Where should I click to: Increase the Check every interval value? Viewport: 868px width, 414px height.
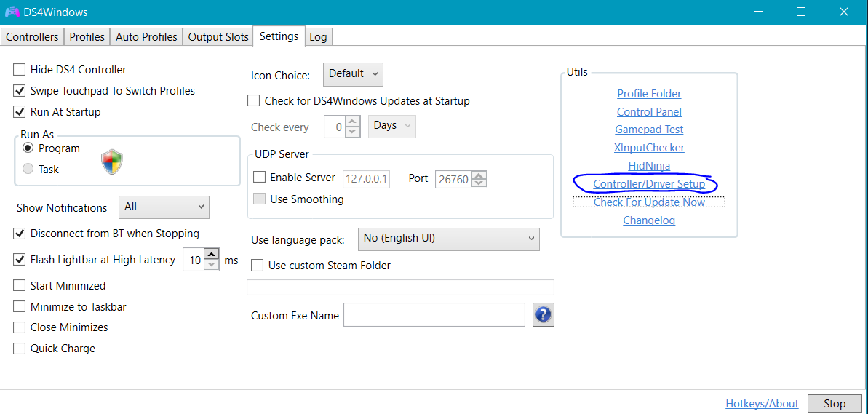[x=353, y=122]
